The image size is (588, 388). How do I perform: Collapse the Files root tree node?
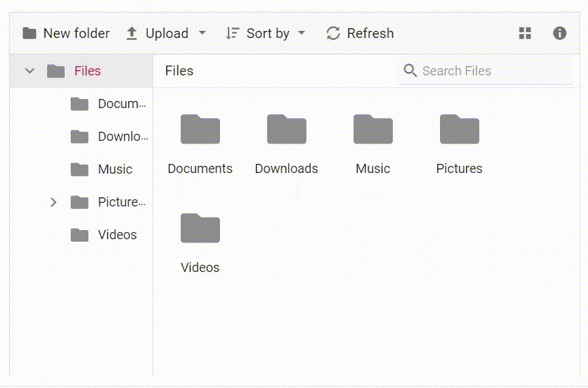[x=29, y=71]
